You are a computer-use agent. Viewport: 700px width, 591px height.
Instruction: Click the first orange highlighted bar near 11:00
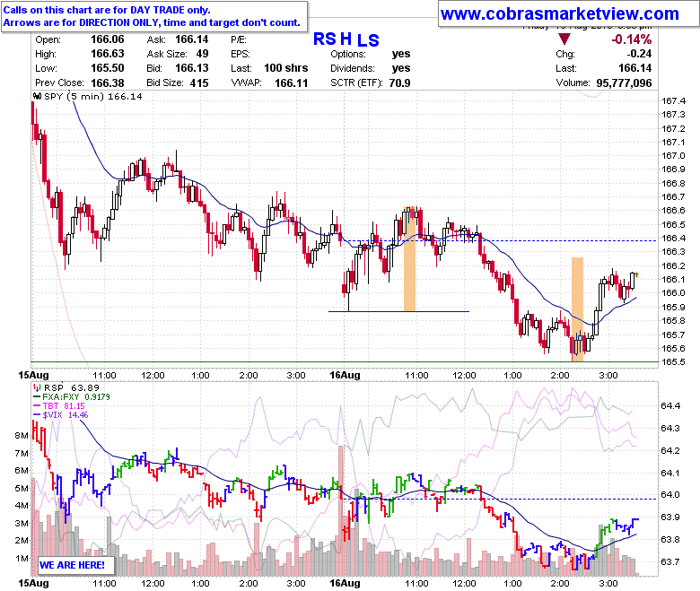pyautogui.click(x=409, y=258)
